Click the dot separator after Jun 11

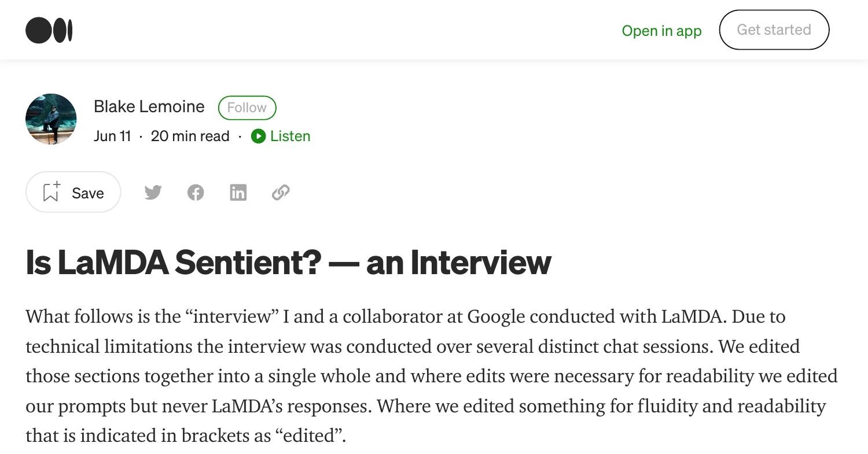141,136
